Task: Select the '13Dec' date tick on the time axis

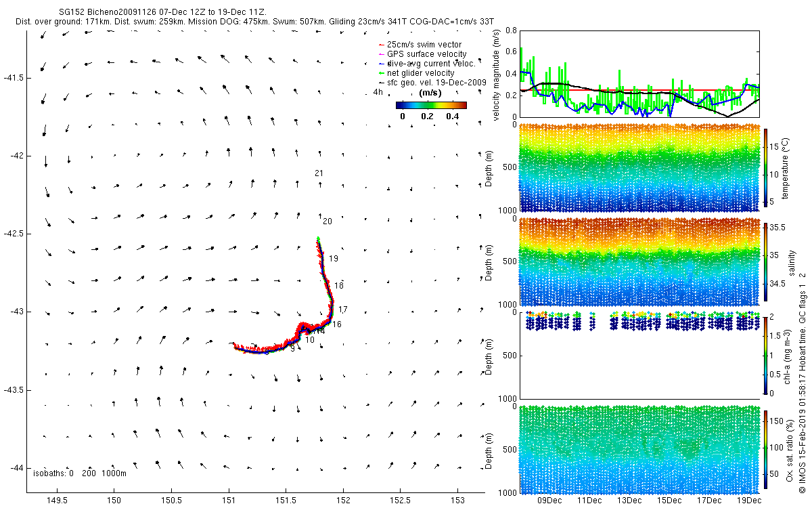Action: [629, 500]
